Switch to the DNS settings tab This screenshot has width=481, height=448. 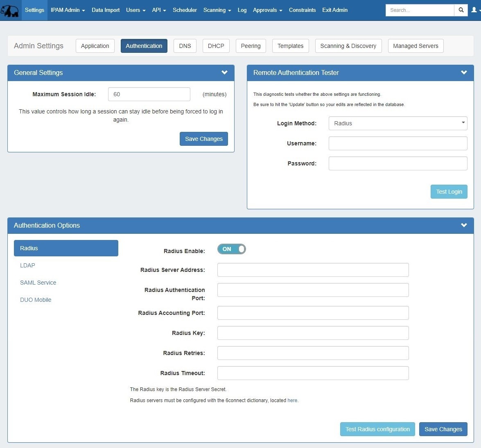click(185, 46)
